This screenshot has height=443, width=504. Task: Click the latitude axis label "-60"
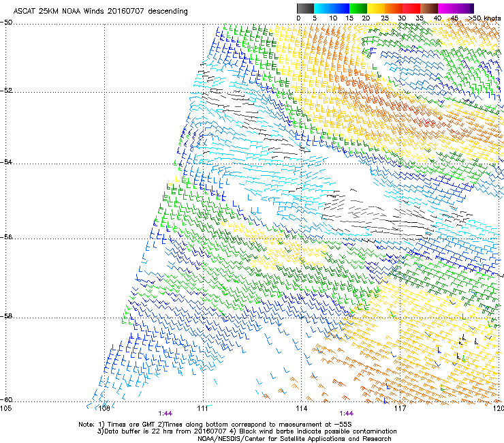pos(6,400)
